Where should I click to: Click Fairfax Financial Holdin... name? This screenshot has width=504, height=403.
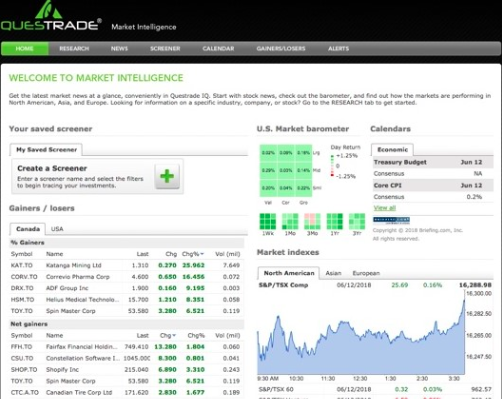82,347
